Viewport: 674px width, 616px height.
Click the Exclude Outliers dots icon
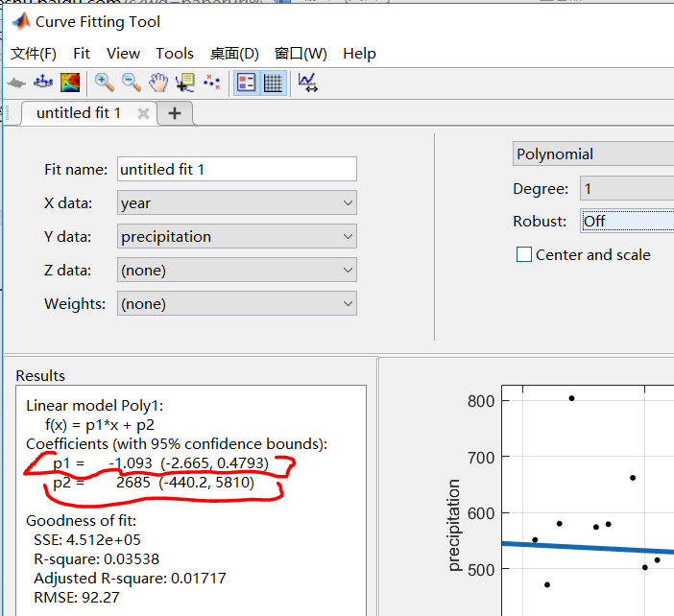pos(211,83)
